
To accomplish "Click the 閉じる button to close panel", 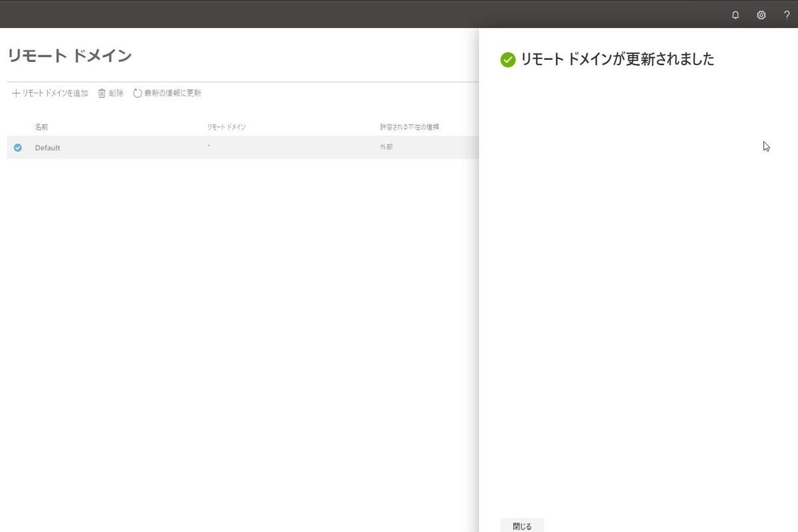I will coord(523,525).
